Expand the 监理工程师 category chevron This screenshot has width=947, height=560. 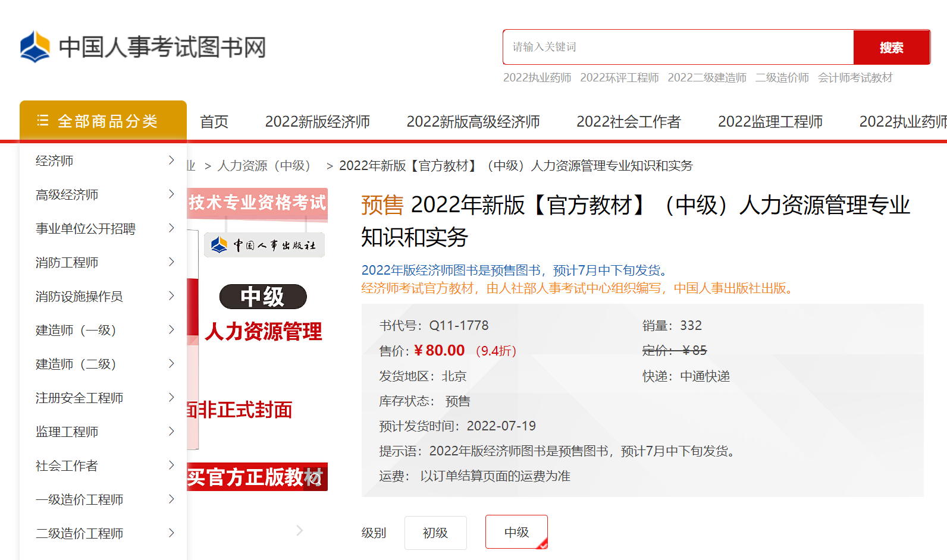click(x=171, y=431)
